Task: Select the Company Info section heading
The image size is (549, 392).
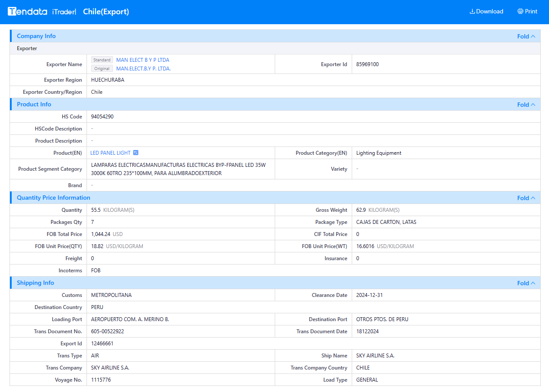Action: [x=36, y=36]
